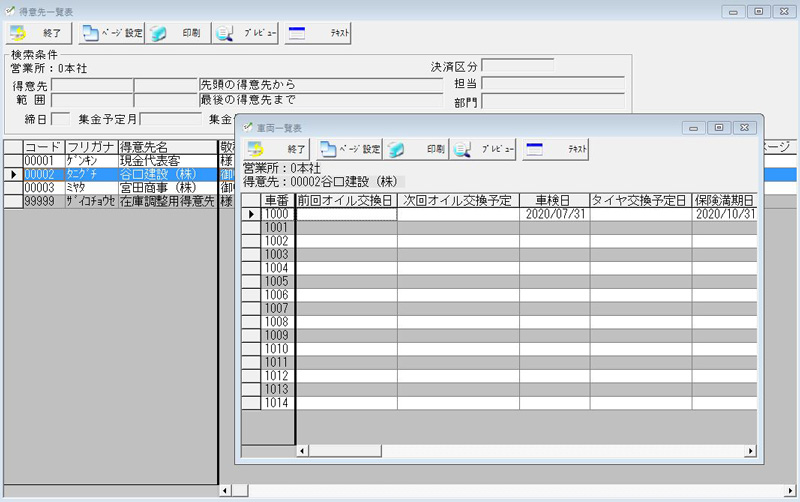Select the 00001 現金代表客 customer row
The height and width of the screenshot is (502, 800).
point(160,160)
